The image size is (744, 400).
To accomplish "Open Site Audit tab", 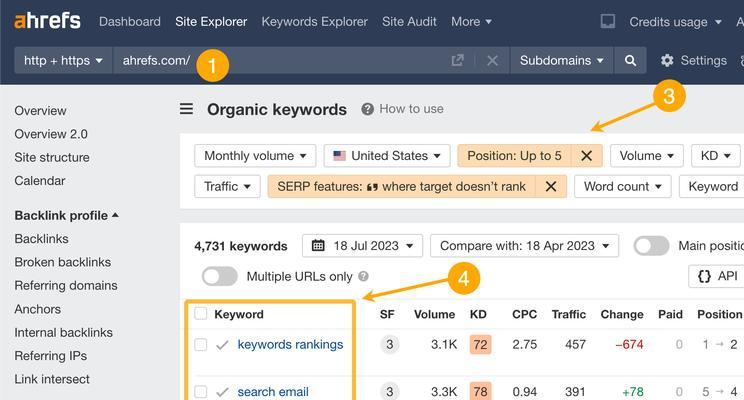I will (409, 21).
